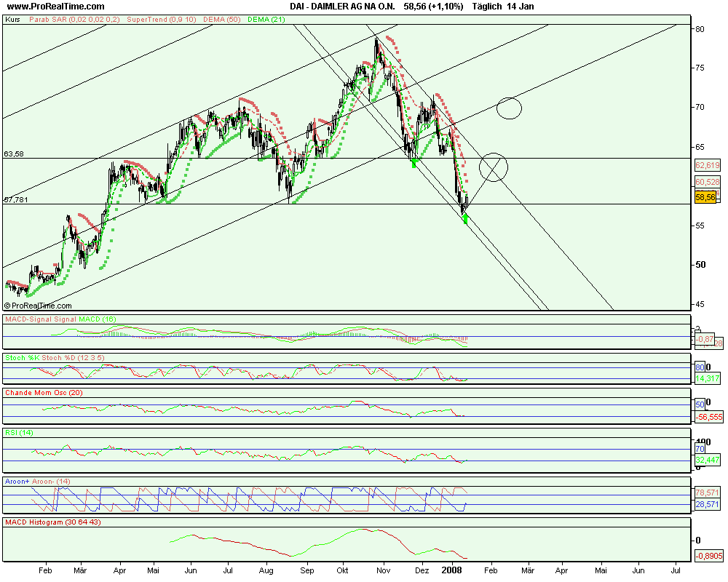Click the green up arrow at January low
The image size is (728, 582).
pyautogui.click(x=465, y=218)
